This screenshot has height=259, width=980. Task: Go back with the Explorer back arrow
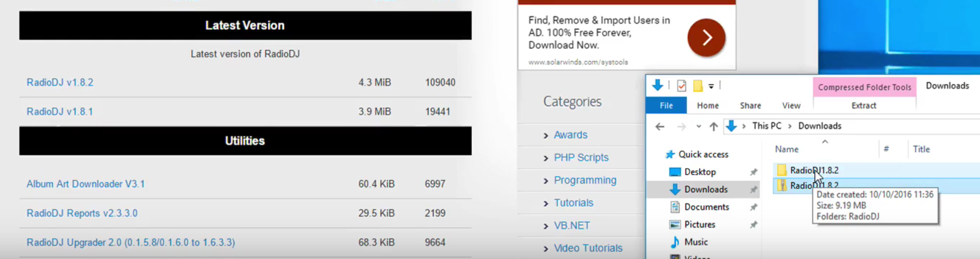[x=660, y=126]
